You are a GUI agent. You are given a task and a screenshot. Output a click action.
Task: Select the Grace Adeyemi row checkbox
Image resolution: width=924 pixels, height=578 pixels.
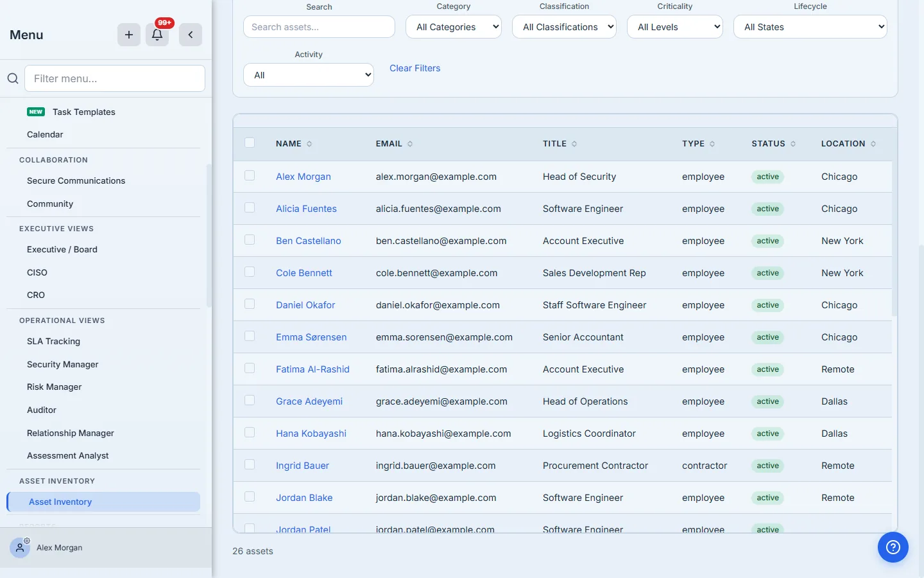tap(250, 400)
